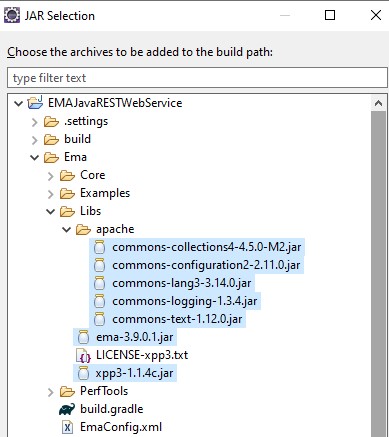
Task: Select commons-configuration2-2.11.0.jar
Action: click(x=206, y=265)
